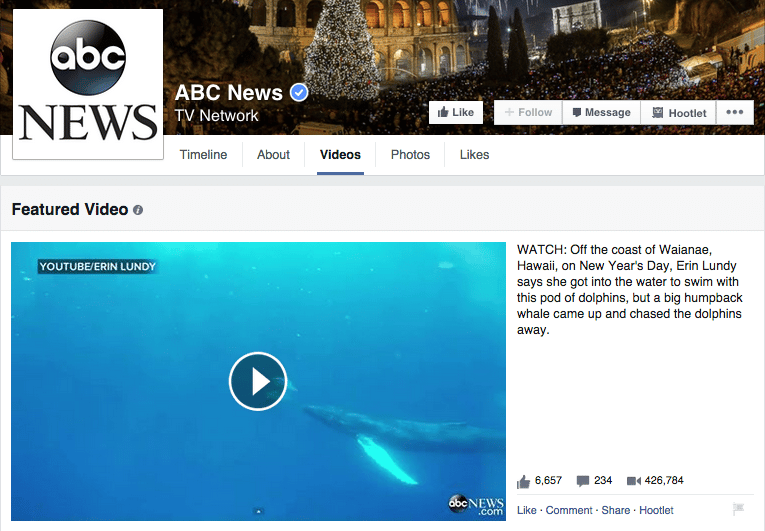Viewport: 765px width, 531px height.
Task: Click the ABC News page name
Action: 228,93
